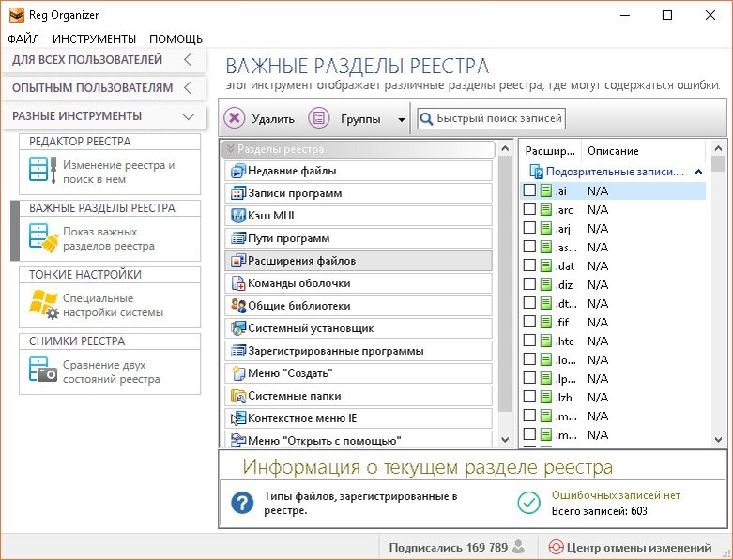Open the ФАЙЛ menu
Image resolution: width=733 pixels, height=560 pixels.
[23, 38]
